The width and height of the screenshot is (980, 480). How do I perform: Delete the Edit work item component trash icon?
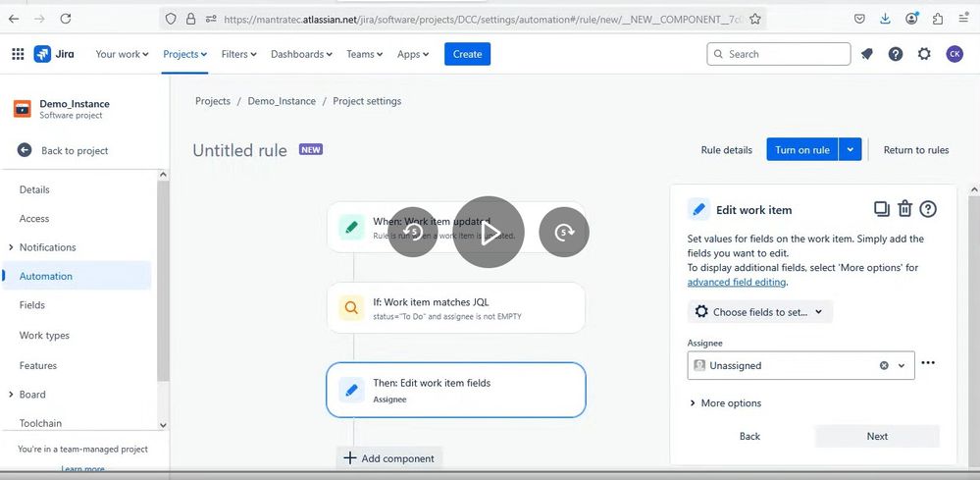pyautogui.click(x=905, y=209)
